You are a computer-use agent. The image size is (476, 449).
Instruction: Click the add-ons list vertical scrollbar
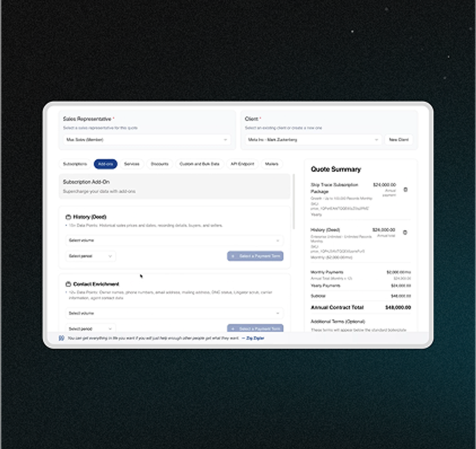coord(294,201)
